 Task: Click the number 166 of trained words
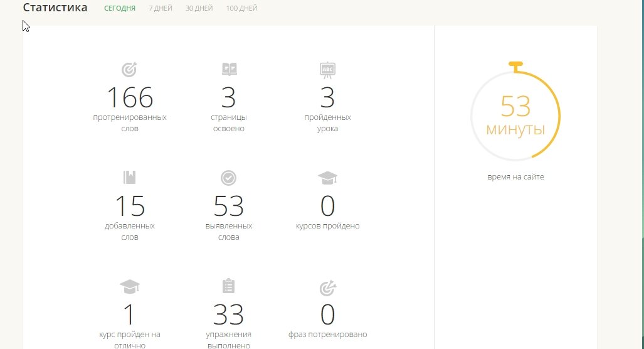[x=130, y=97]
